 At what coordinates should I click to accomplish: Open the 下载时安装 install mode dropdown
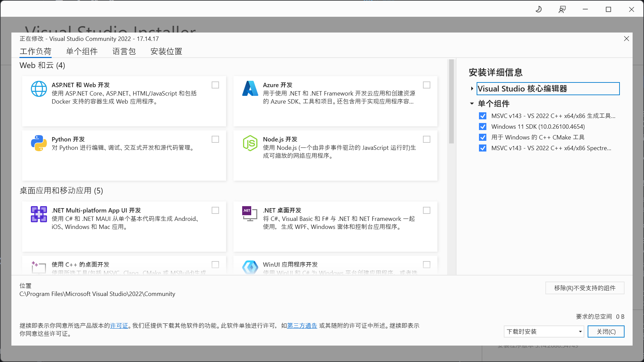[x=544, y=331]
